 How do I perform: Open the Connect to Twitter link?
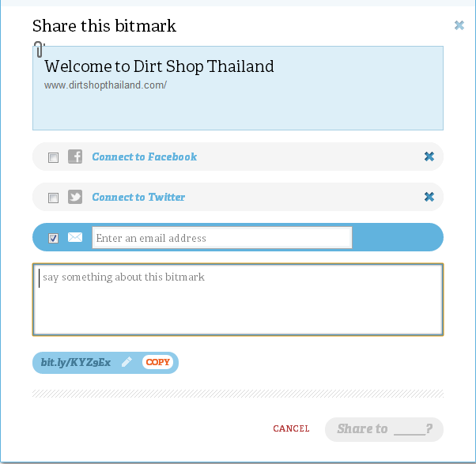click(138, 197)
